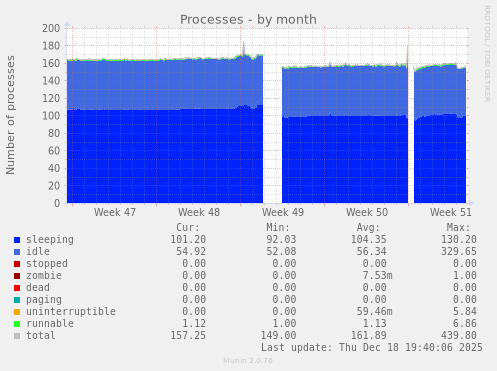This screenshot has height=371, width=497.
Task: Click the 'Week 50' axis label
Action: click(367, 212)
